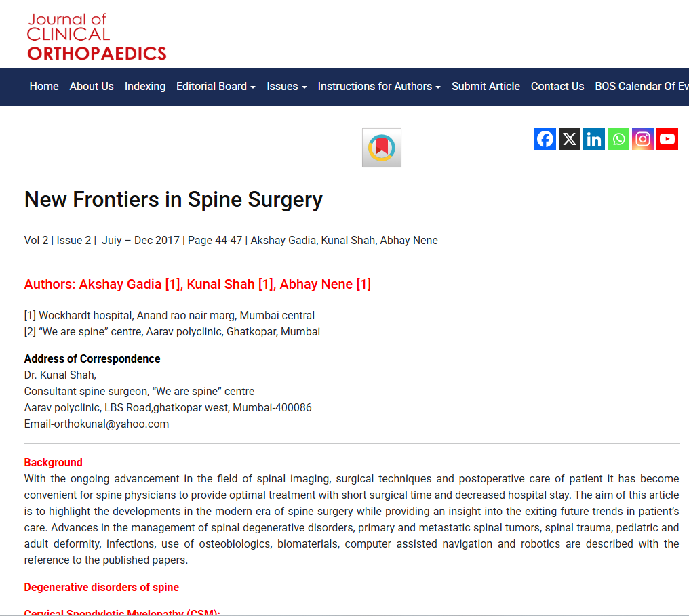
Task: Open the About Us page
Action: 92,87
